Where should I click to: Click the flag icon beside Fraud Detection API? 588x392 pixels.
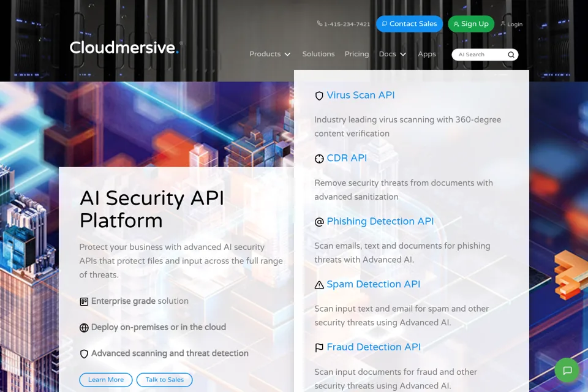point(319,348)
